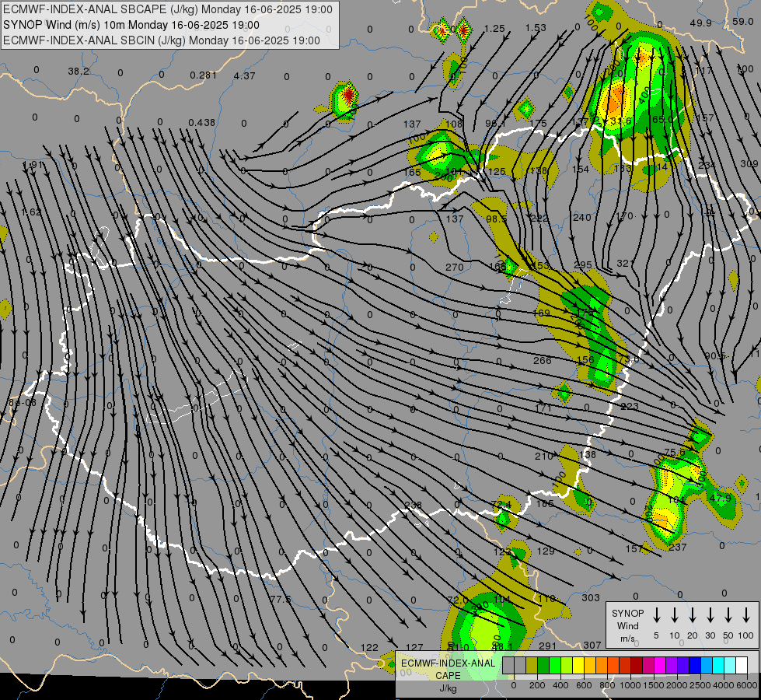Click the 400 tick on CAPE scale
The width and height of the screenshot is (761, 700).
point(560,685)
